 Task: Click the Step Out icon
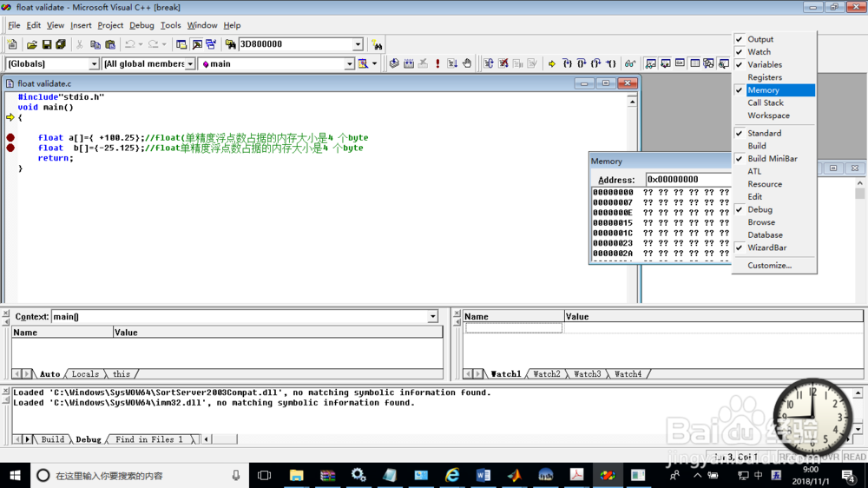tap(595, 63)
